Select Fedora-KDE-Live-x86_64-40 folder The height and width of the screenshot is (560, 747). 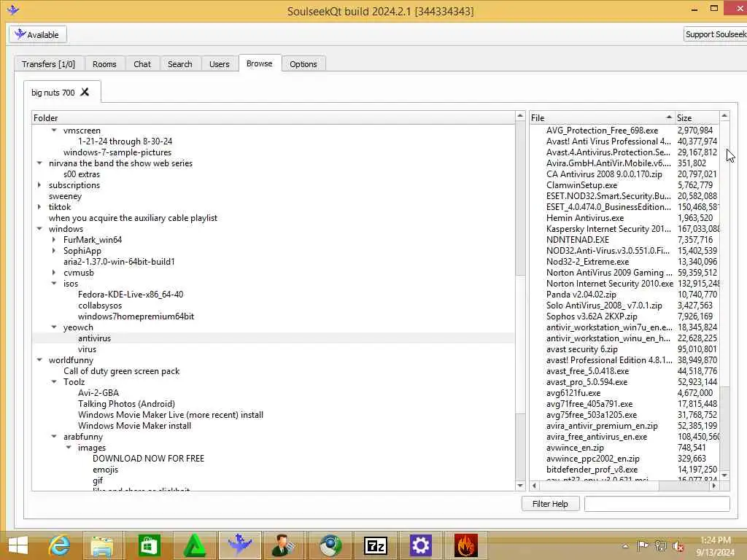coord(131,295)
